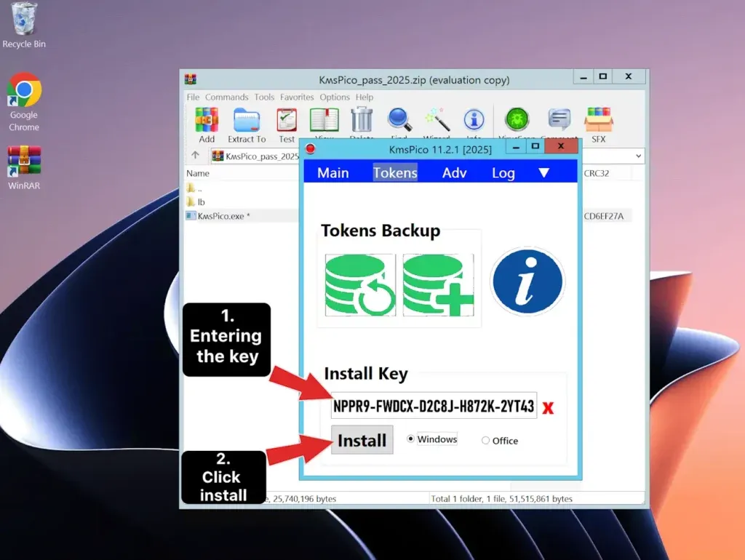Select the Add archive tool in WinRAR
The image size is (745, 560).
[206, 121]
